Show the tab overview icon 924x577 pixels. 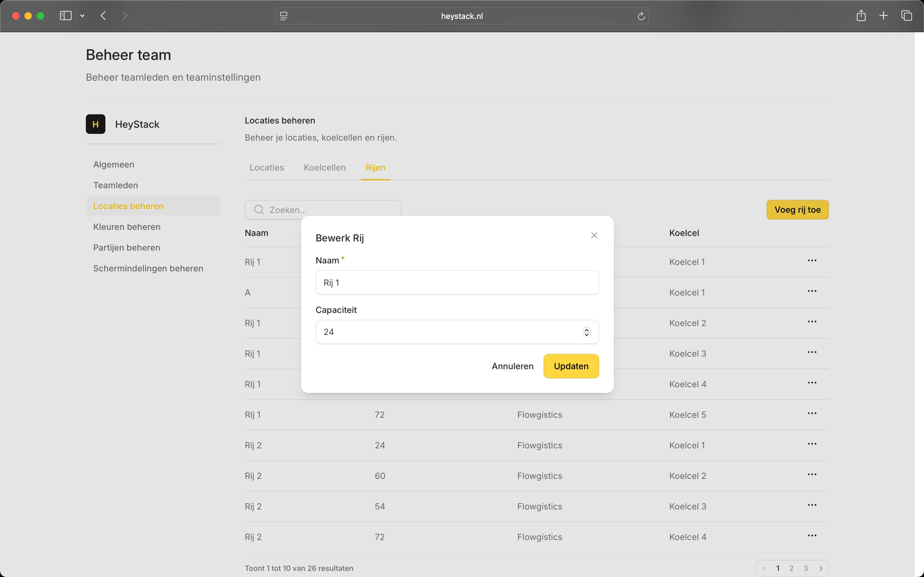[x=907, y=16]
